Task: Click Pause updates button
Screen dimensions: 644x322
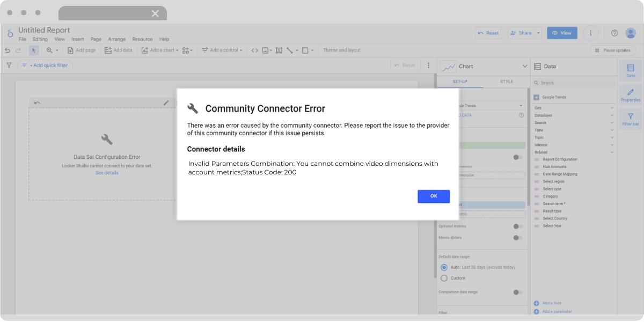Action: (x=613, y=50)
